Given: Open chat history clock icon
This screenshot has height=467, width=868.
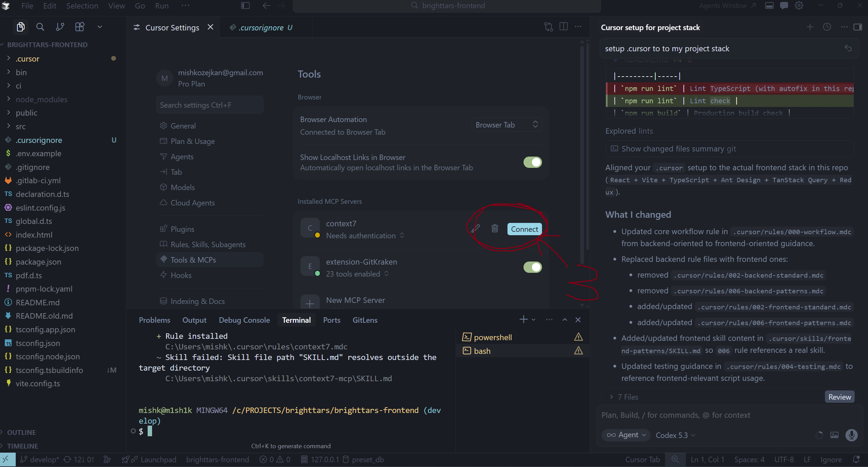Looking at the screenshot, I should point(827,27).
